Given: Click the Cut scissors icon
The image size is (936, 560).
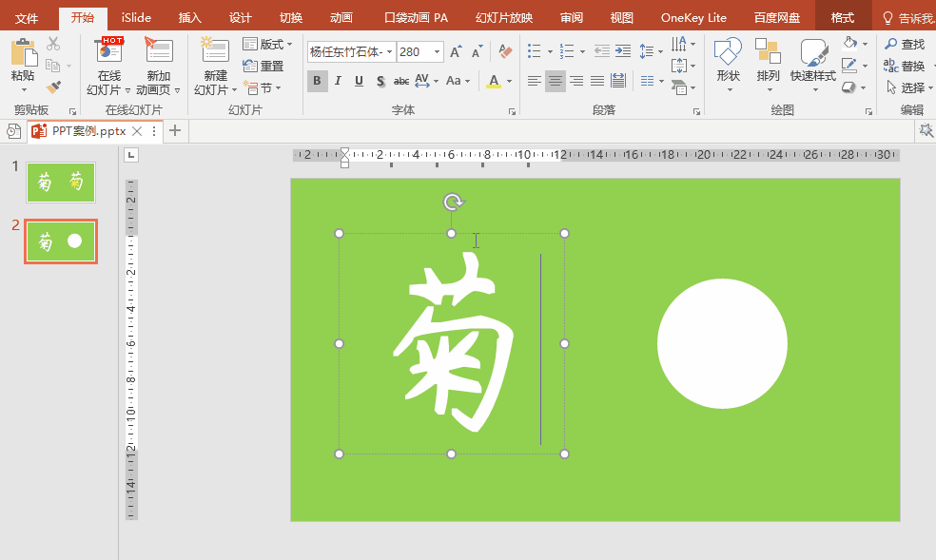Looking at the screenshot, I should click(53, 44).
